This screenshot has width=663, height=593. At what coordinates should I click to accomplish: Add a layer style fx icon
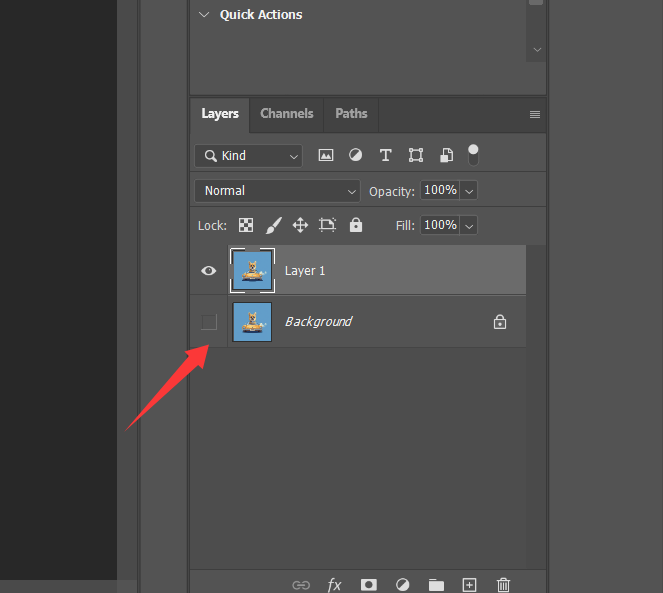pos(334,585)
